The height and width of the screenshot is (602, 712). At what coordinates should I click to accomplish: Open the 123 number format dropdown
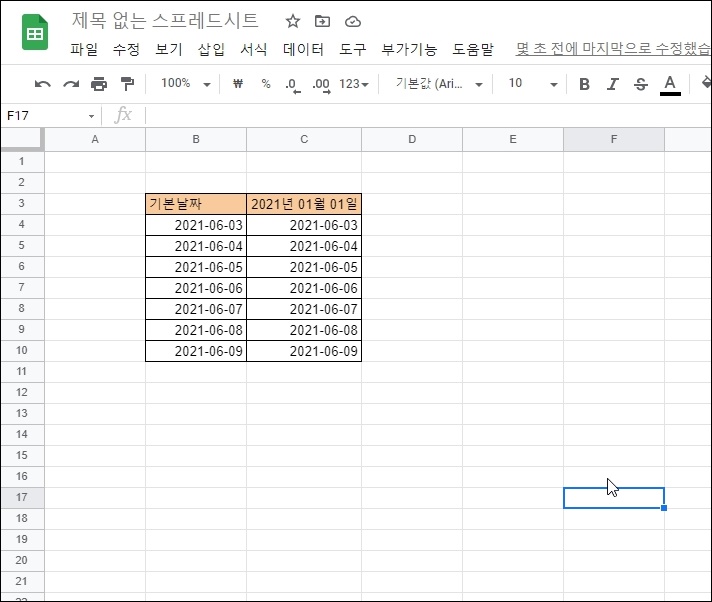[354, 84]
